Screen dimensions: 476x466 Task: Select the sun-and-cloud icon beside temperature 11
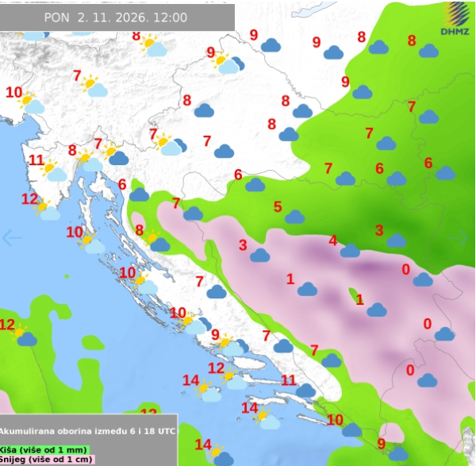click(55, 171)
